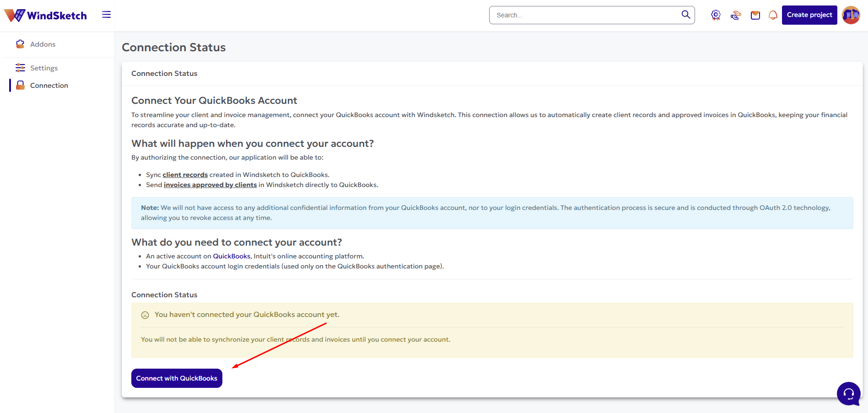Click the sad face warning icon
The width and height of the screenshot is (868, 413).
(x=145, y=315)
